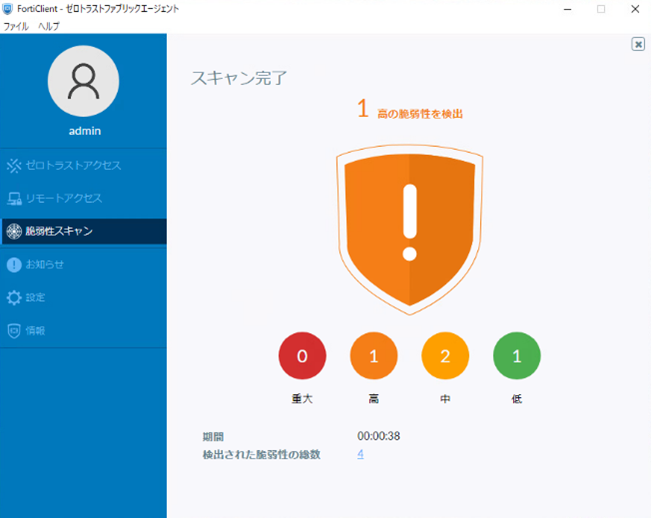Click the orange warning shield graphic
The width and height of the screenshot is (651, 518).
tap(409, 230)
